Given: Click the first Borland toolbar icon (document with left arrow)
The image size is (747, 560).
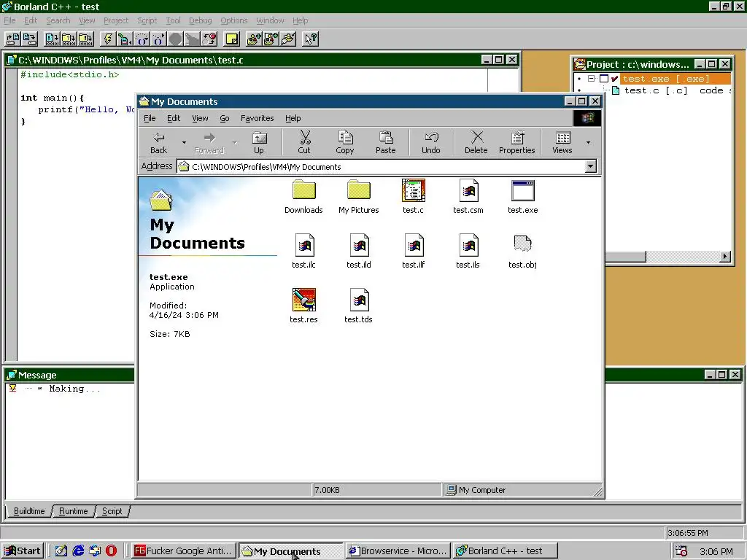Looking at the screenshot, I should point(13,39).
